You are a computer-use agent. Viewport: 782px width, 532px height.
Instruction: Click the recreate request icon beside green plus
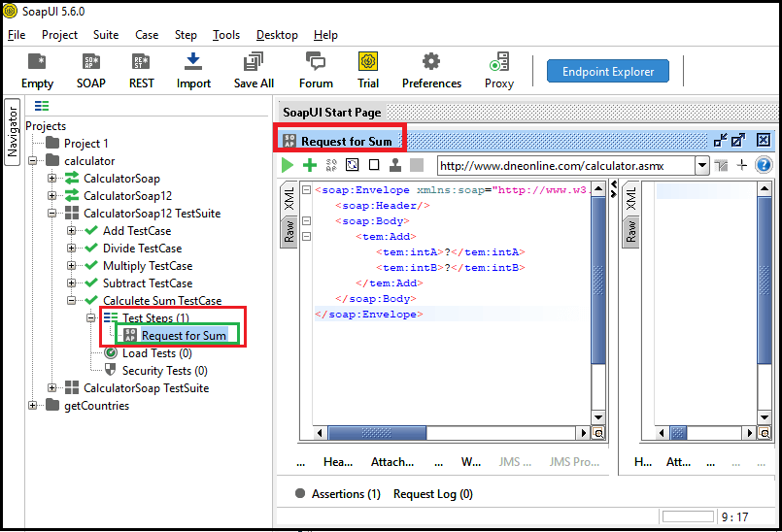click(x=331, y=165)
